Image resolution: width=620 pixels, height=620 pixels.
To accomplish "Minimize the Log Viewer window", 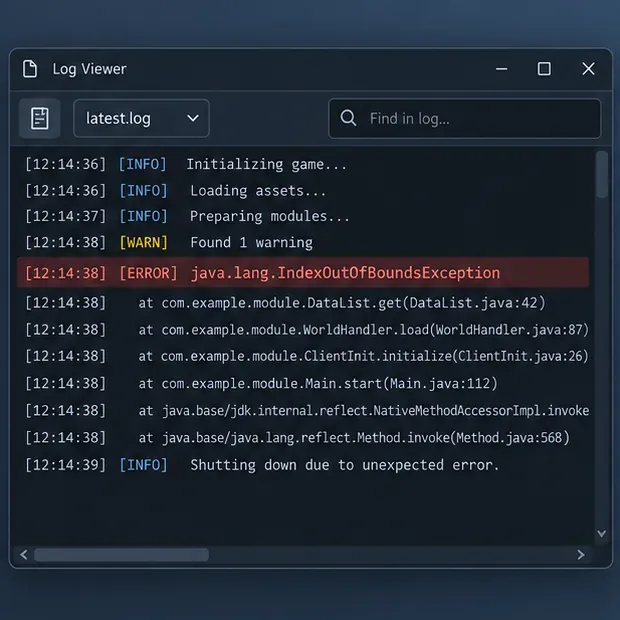I will tap(501, 69).
